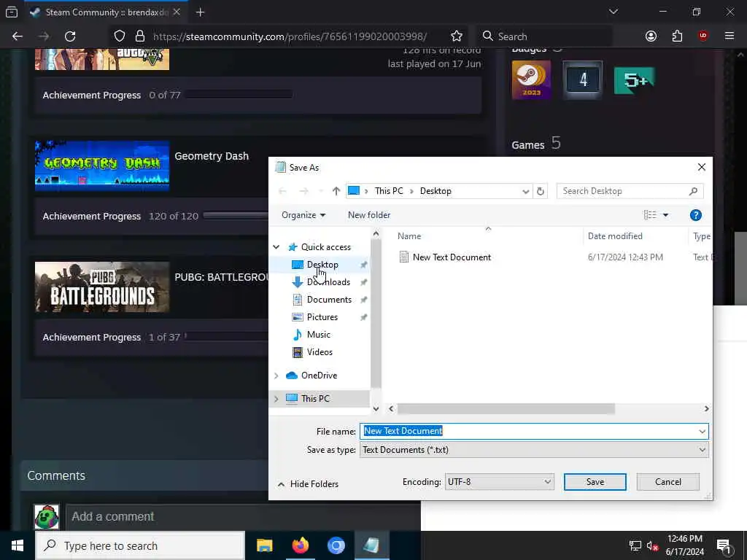Open Chromium browser from taskbar
The height and width of the screenshot is (560, 747).
[336, 545]
